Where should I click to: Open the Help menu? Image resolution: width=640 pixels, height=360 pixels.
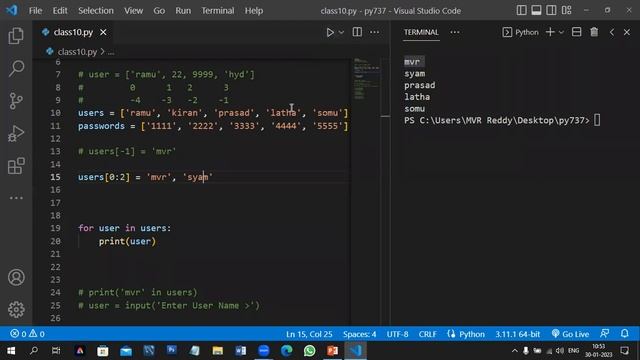[x=254, y=11]
